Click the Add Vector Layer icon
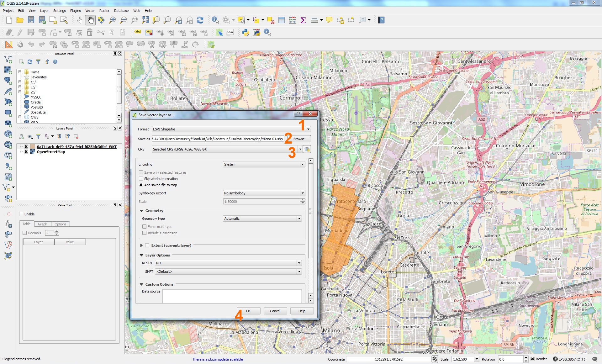Image resolution: width=602 pixels, height=364 pixels. tap(8, 59)
